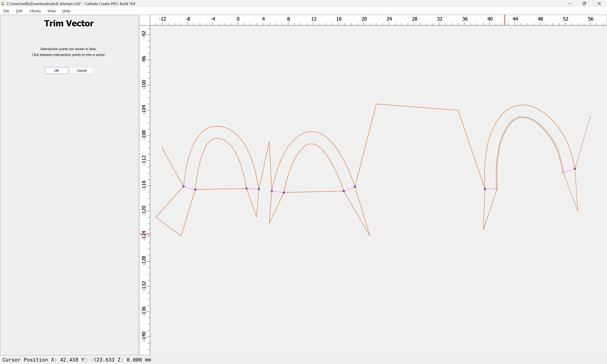This screenshot has width=607, height=364.
Task: Open the Help menu
Action: pos(66,11)
